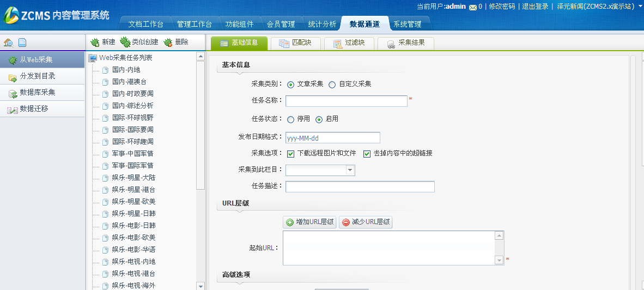Switch to the 匹配块 tab
The height and width of the screenshot is (290, 644).
[x=295, y=44]
